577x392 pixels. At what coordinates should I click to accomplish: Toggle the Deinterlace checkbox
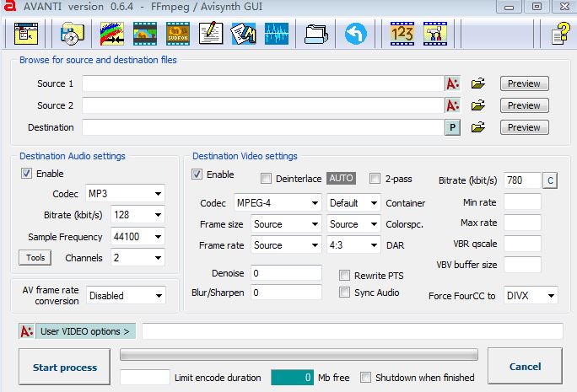(266, 179)
